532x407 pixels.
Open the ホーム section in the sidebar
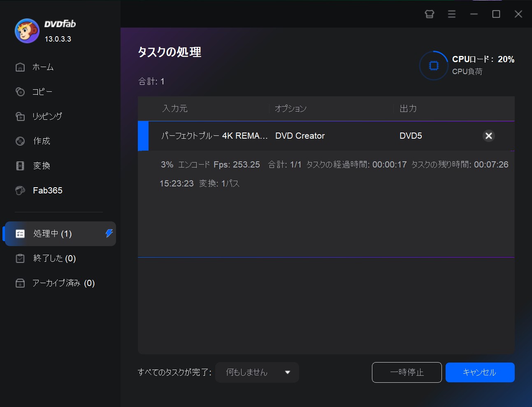[42, 67]
